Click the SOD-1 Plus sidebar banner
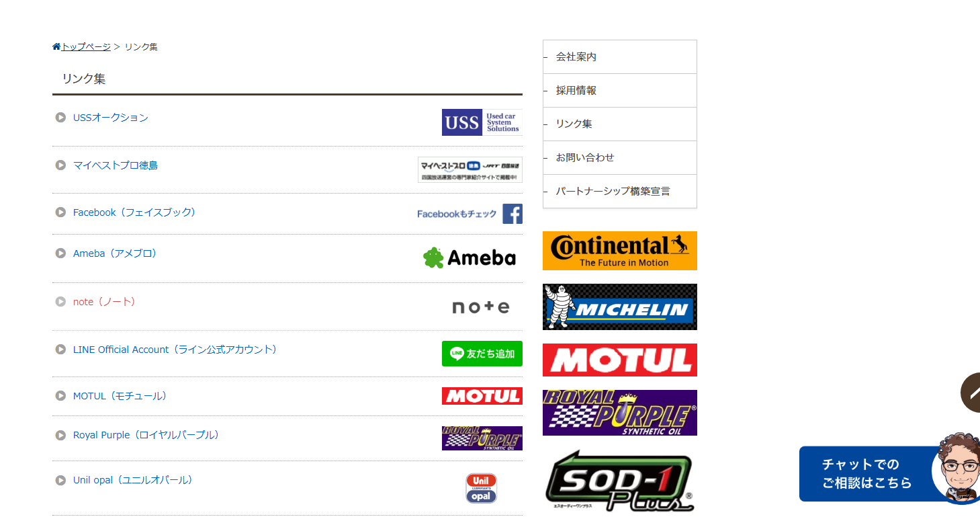 click(x=619, y=481)
